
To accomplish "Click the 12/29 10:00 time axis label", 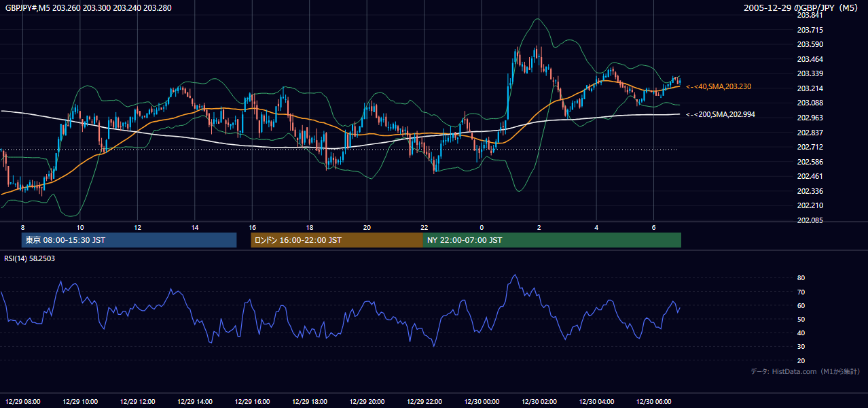I will [80, 402].
